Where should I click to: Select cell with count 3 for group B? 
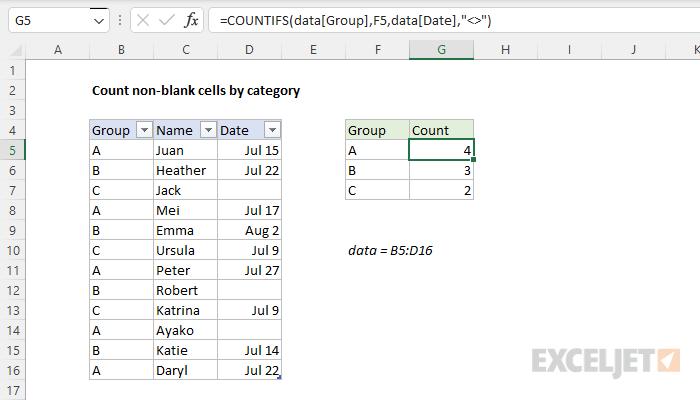tap(442, 171)
